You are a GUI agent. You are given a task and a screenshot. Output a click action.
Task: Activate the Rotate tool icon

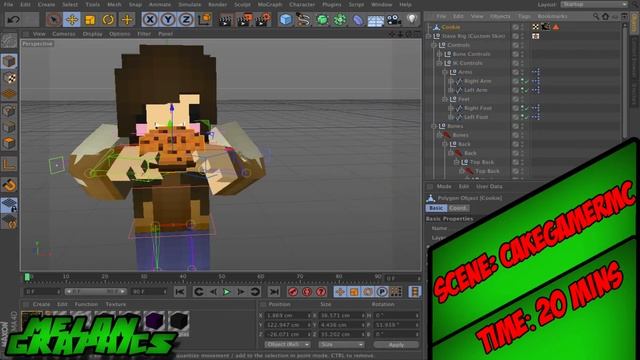point(108,19)
